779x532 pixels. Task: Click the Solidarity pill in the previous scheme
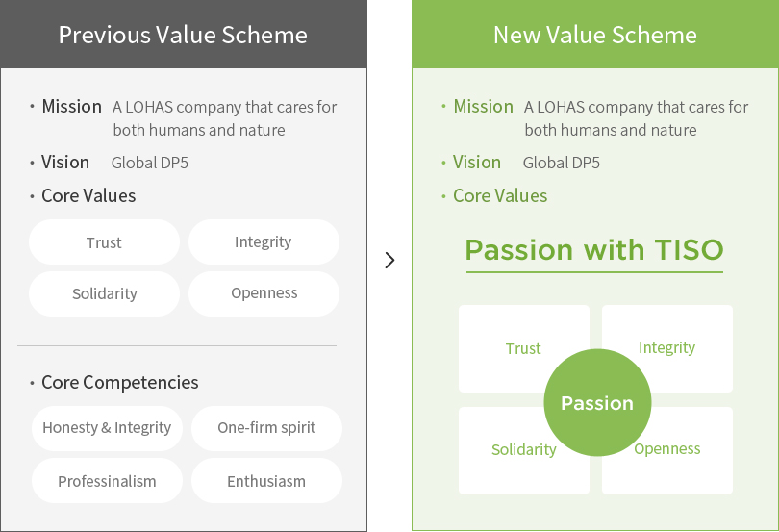click(x=104, y=293)
